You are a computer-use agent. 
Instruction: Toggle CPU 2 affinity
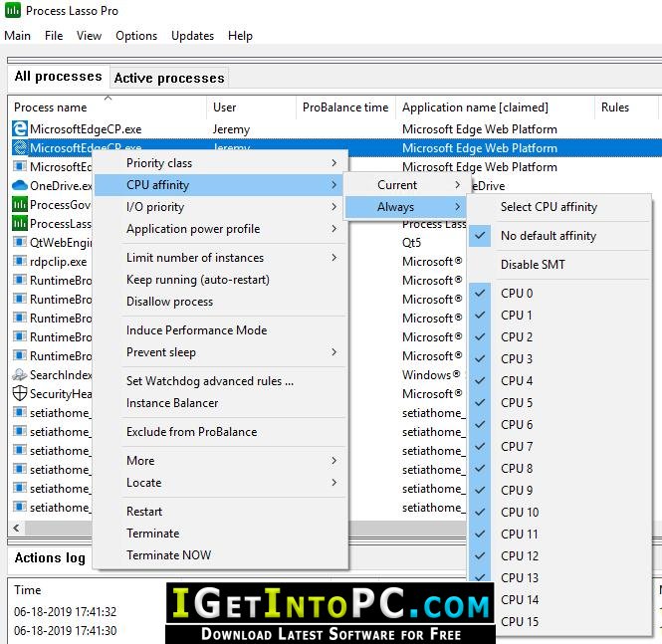[559, 337]
